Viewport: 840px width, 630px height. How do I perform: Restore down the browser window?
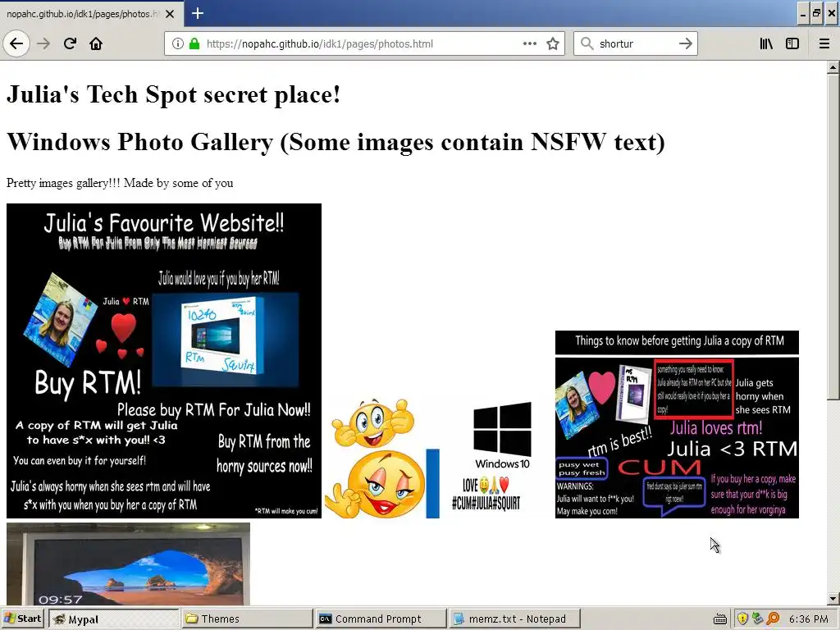(816, 14)
